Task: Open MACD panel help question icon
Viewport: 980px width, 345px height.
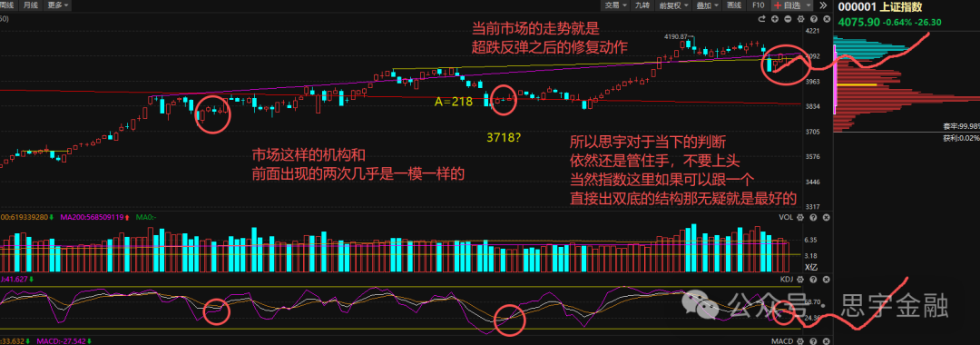Action: 813,341
